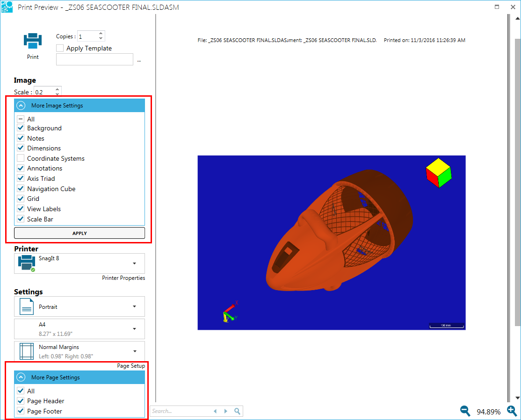Collapse the More Page Settings section

(x=21, y=377)
